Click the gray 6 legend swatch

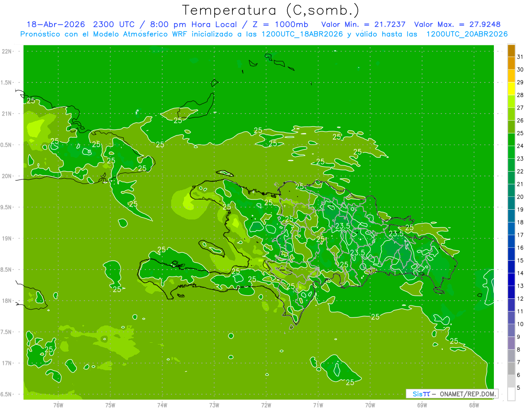tap(511, 369)
